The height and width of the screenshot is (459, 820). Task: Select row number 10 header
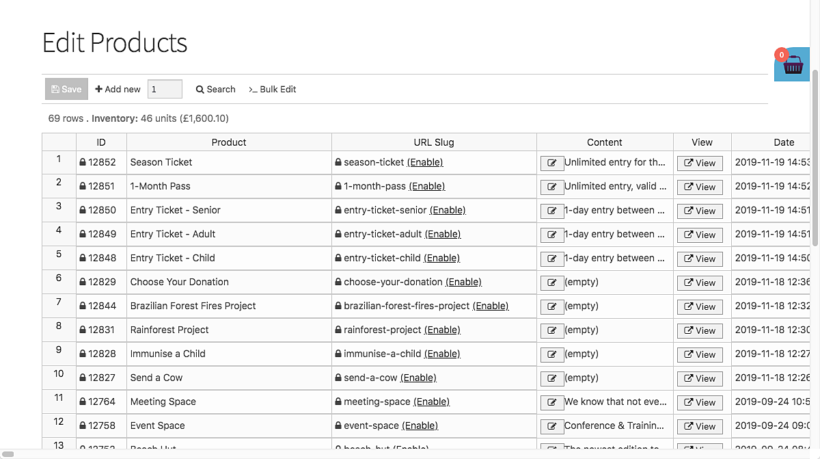pos(59,378)
